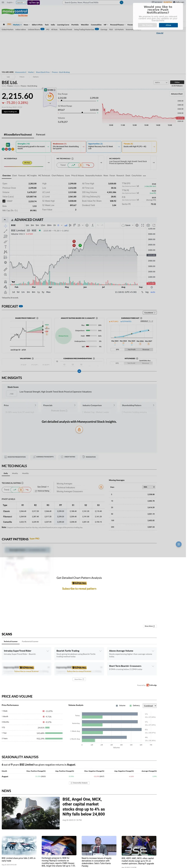Click the search magnifier icon

122,2
